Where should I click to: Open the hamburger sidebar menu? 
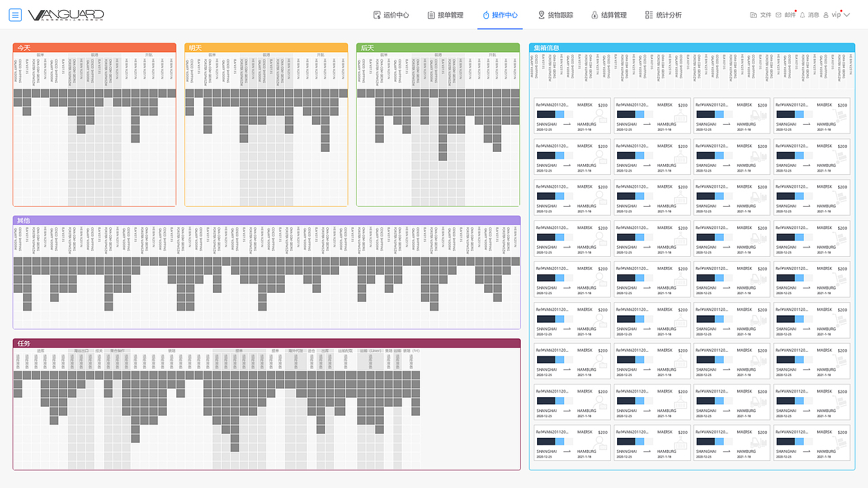[x=15, y=15]
